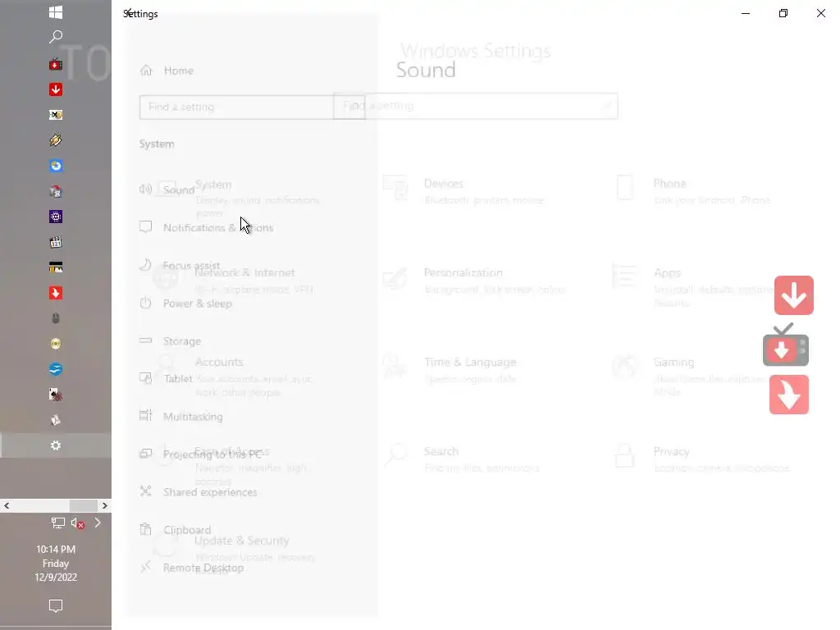Open desktop grey TV download shortcut
The width and height of the screenshot is (840, 630).
pyautogui.click(x=786, y=345)
